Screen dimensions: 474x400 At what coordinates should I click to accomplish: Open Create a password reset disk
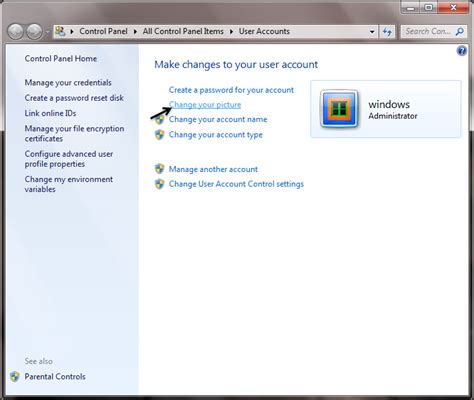(74, 98)
